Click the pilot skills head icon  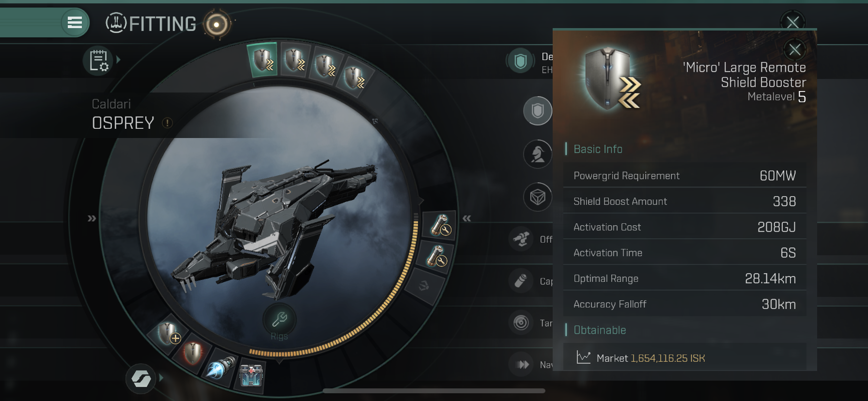pos(538,154)
